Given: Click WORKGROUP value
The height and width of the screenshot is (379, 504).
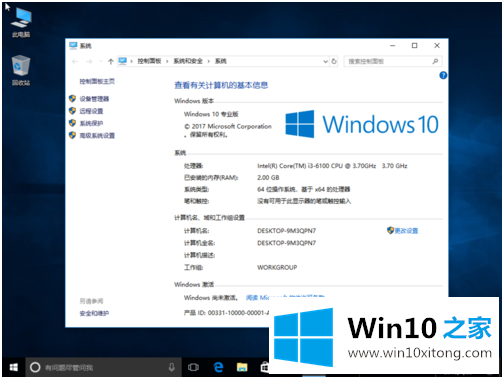Looking at the screenshot, I should [x=277, y=267].
